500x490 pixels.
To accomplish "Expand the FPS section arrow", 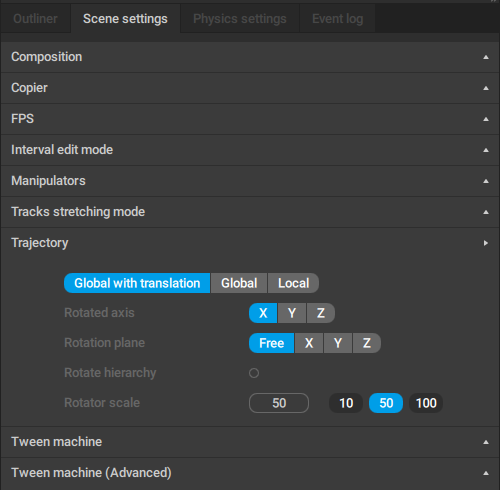I will click(x=486, y=119).
